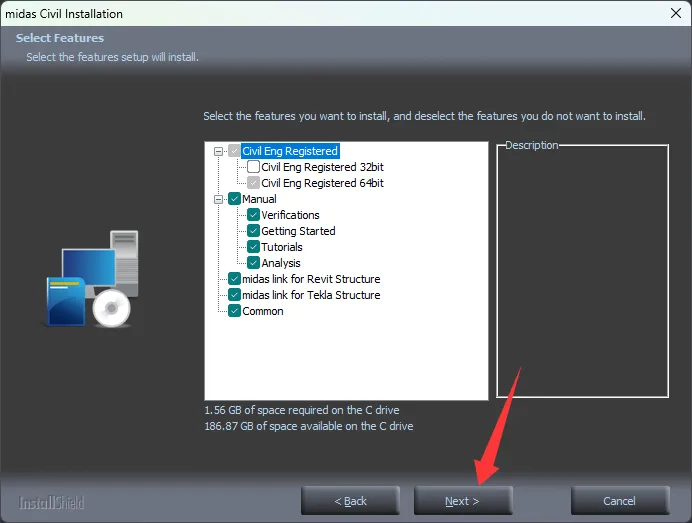Select the Analysis tree label
This screenshot has width=692, height=523.
pyautogui.click(x=281, y=263)
